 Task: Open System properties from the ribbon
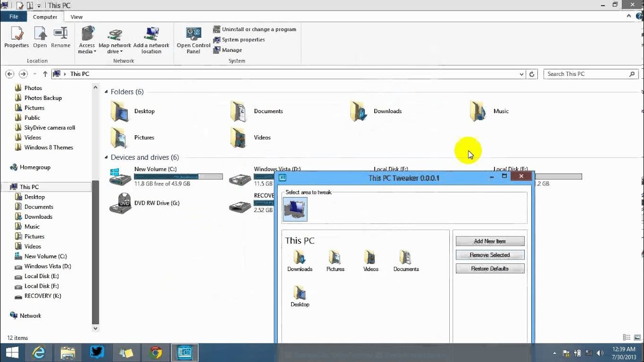click(x=239, y=40)
